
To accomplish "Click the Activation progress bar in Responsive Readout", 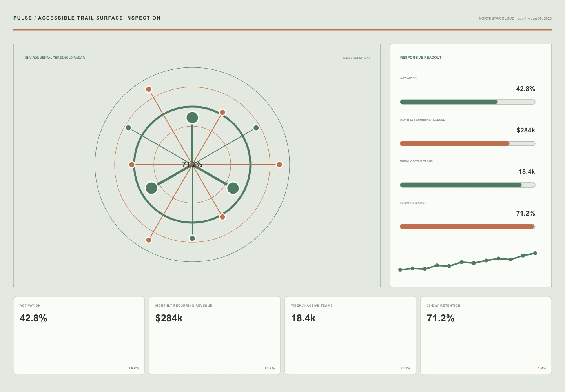I will pyautogui.click(x=468, y=102).
